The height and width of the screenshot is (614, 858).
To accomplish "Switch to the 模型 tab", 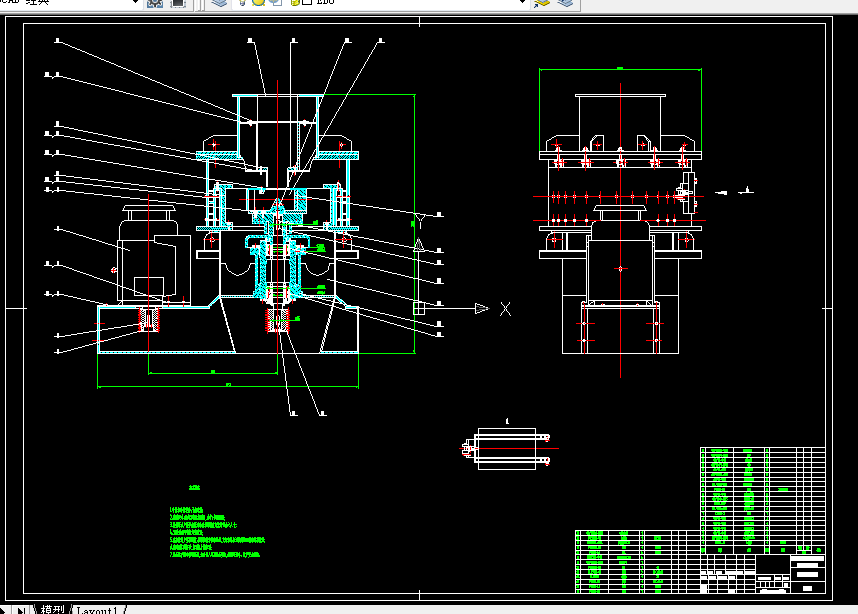I will pos(52,609).
